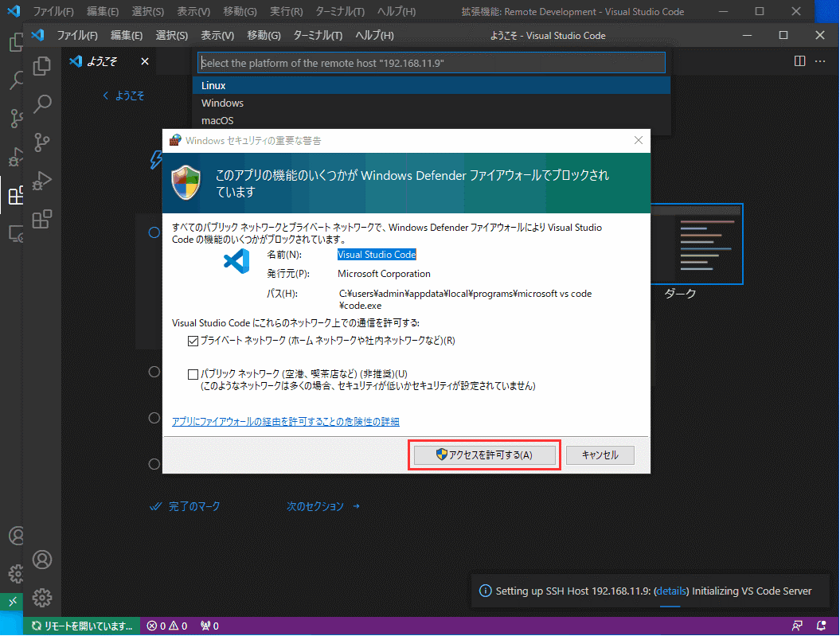
Task: Click platform selection input field
Action: point(432,63)
